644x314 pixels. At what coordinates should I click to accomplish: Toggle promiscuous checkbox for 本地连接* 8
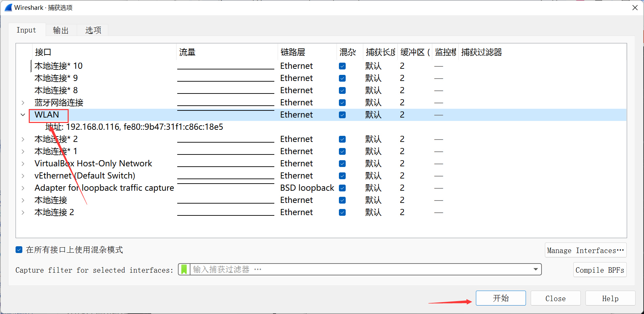point(342,90)
